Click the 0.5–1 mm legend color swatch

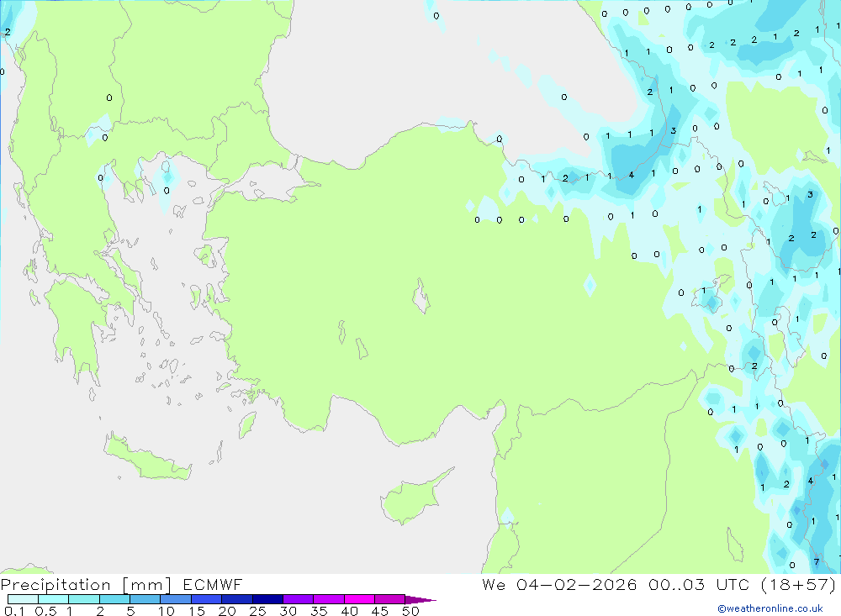pyautogui.click(x=53, y=599)
